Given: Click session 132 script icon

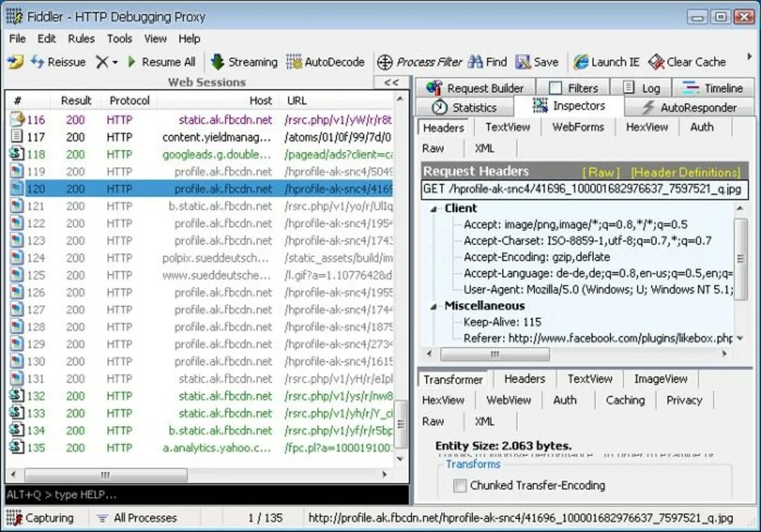Looking at the screenshot, I should [x=17, y=395].
